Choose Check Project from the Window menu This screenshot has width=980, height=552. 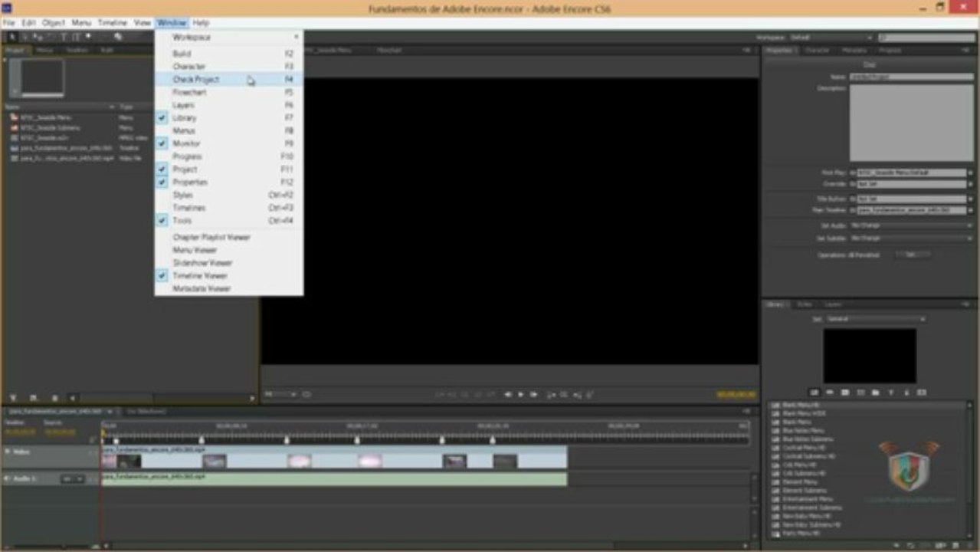(228, 80)
